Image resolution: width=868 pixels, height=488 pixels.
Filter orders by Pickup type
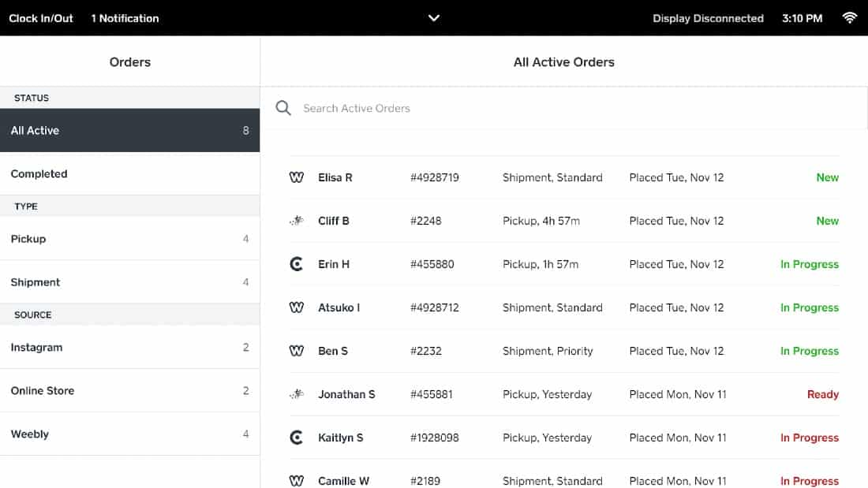coord(129,239)
